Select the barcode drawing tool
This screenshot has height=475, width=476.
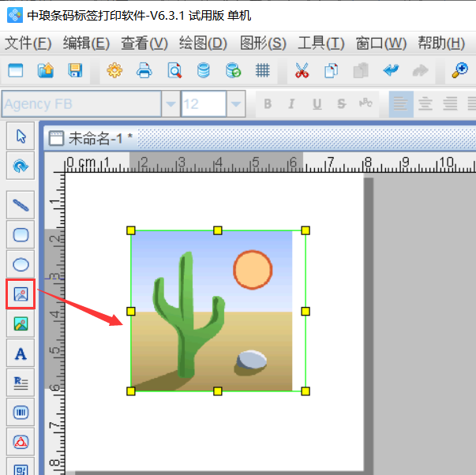tap(21, 413)
